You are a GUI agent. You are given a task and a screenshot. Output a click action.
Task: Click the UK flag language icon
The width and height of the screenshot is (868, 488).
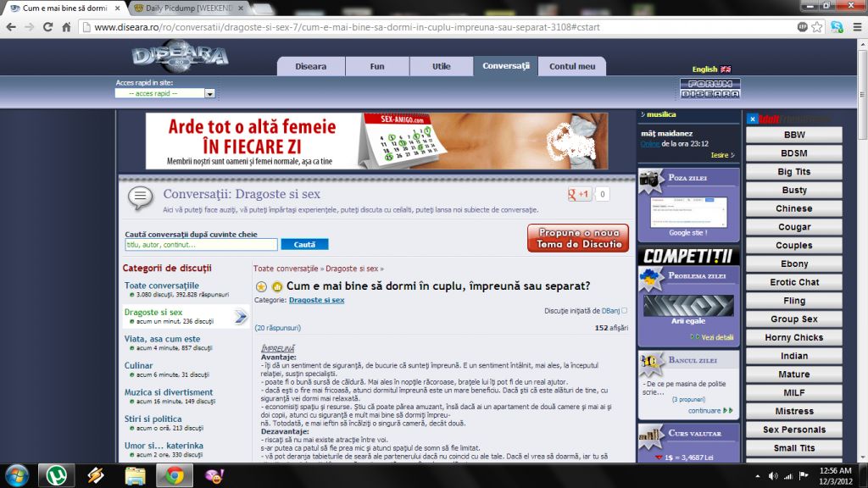coord(726,69)
